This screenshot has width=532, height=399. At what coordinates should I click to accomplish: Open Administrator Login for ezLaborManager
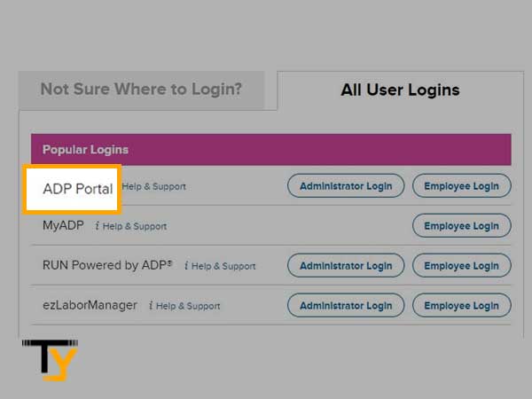[346, 305]
